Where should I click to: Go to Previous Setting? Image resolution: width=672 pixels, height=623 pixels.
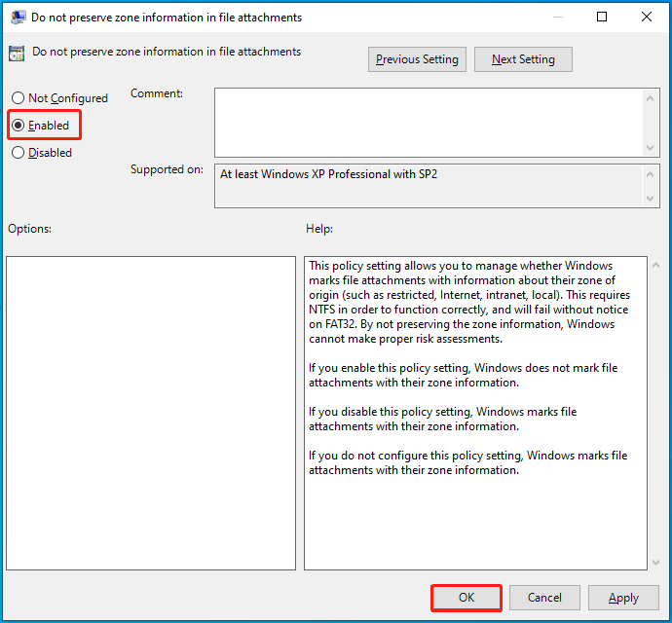pos(417,59)
